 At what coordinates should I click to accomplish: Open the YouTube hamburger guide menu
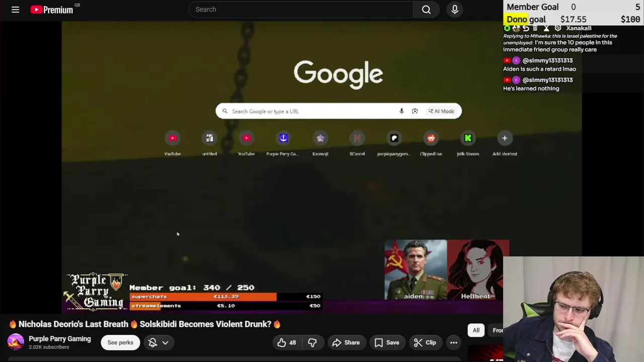(15, 10)
